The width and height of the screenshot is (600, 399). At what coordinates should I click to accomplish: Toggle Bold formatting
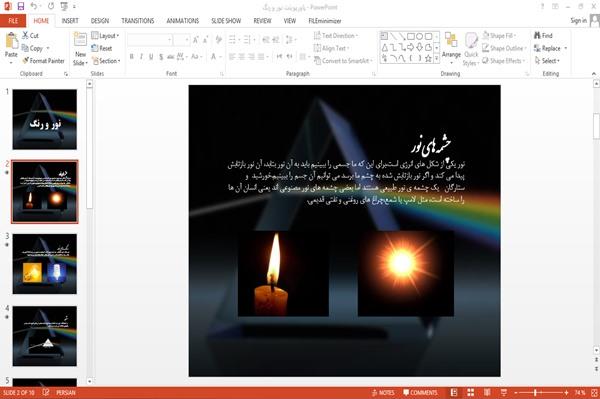point(132,57)
